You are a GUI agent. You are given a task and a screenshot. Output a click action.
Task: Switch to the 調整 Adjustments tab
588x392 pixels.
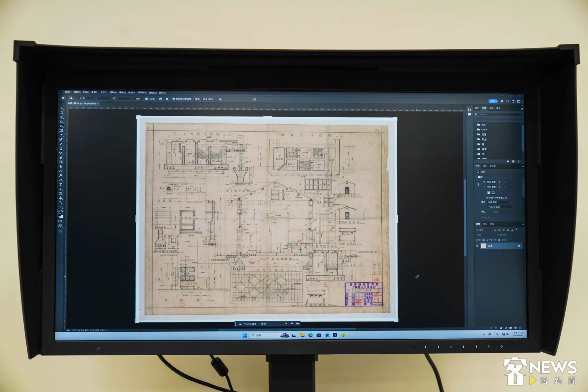point(484,166)
